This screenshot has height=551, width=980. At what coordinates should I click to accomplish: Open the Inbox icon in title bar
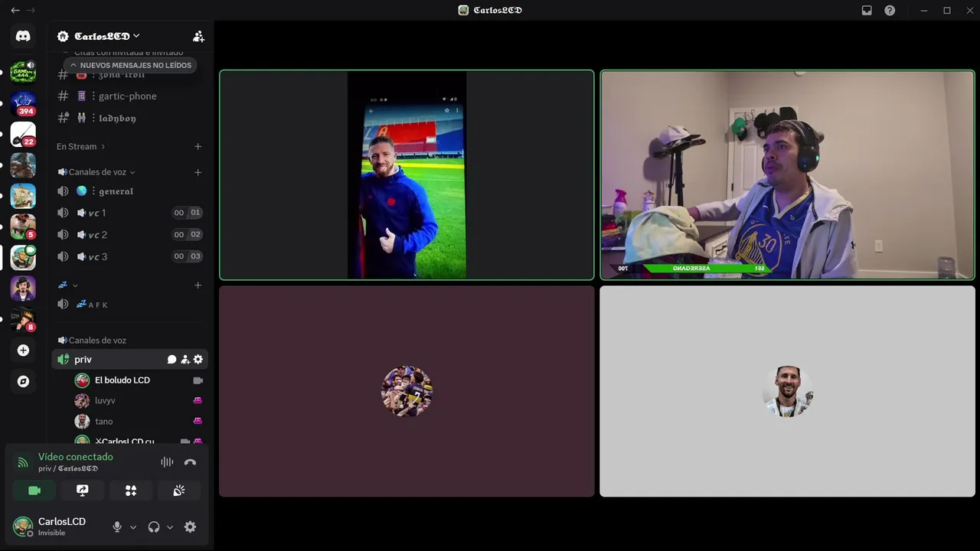click(x=867, y=10)
